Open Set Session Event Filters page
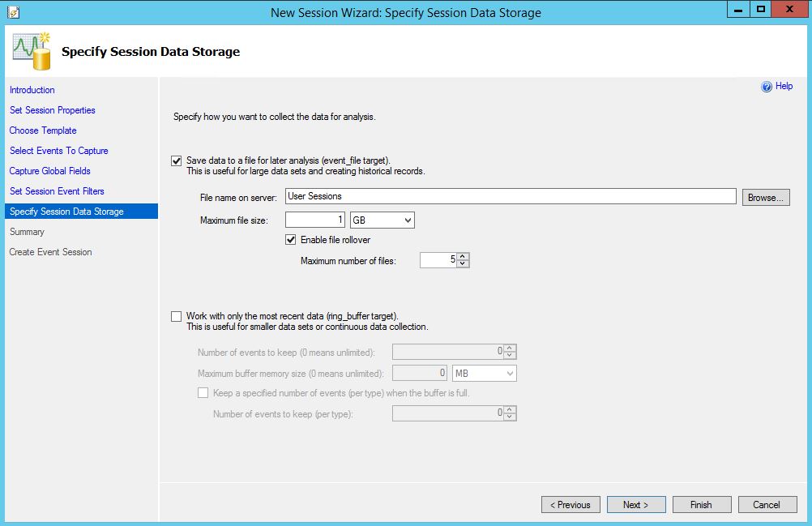Screen dimensions: 812x526 coord(57,191)
